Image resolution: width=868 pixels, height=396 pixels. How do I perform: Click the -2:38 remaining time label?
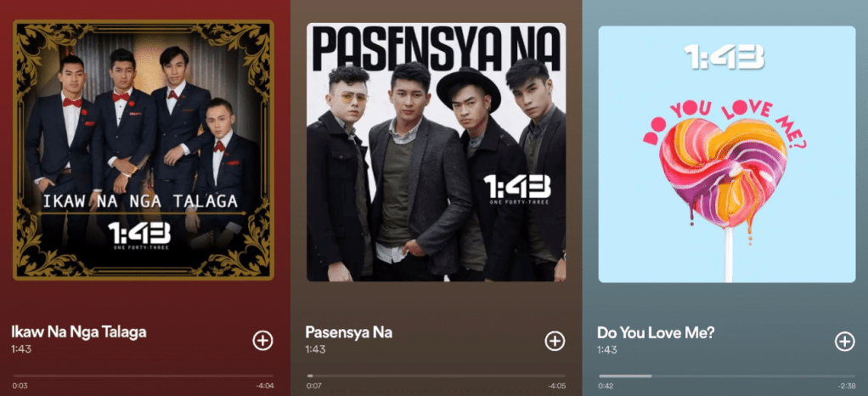[x=847, y=386]
